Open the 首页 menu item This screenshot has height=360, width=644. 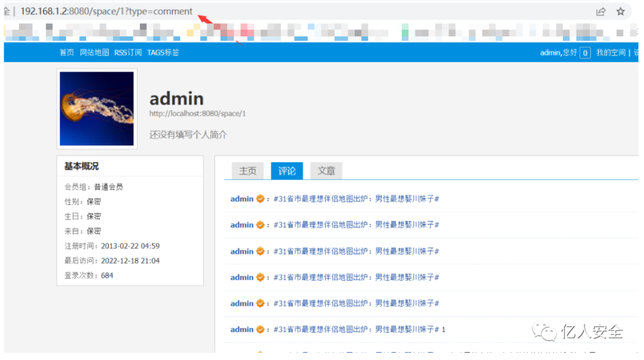tap(66, 53)
